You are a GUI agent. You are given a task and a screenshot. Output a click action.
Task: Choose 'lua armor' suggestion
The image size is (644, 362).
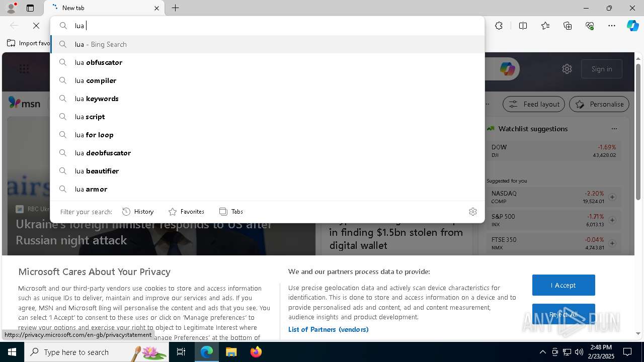tap(267, 189)
